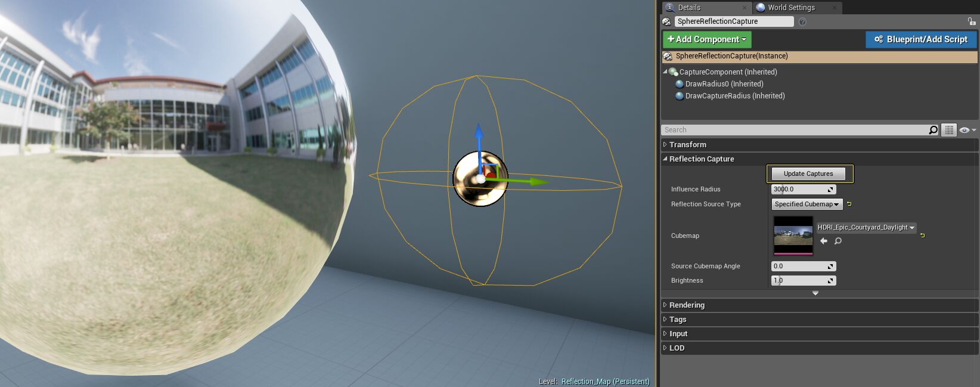
Task: Click Reflection_Map (Persistent) level link
Action: pyautogui.click(x=605, y=382)
